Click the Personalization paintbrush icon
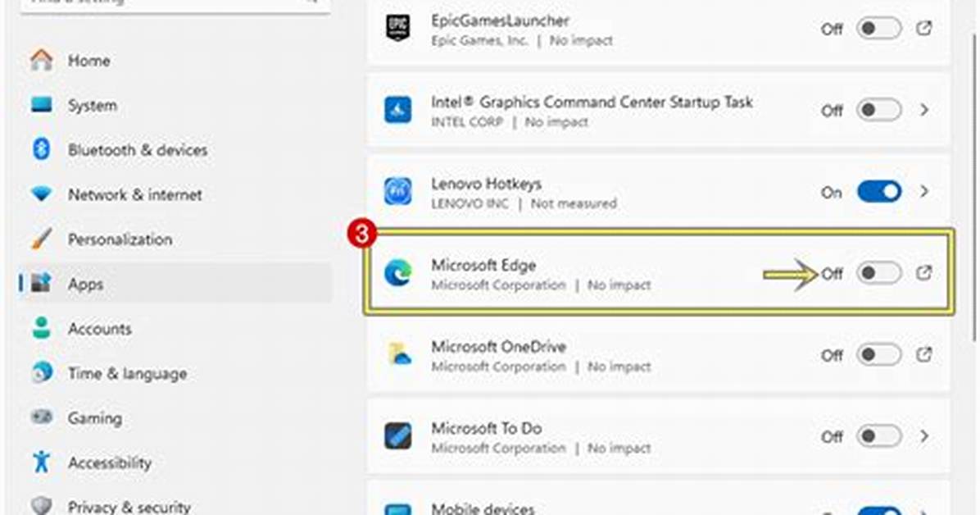This screenshot has height=515, width=980. point(41,239)
